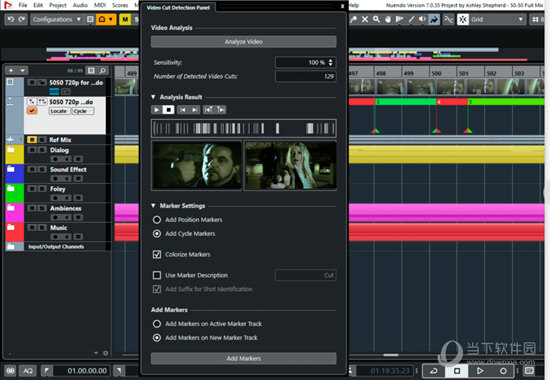Viewport: 550px width, 380px height.
Task: Close the Video Cut Detection Panel
Action: pos(342,6)
